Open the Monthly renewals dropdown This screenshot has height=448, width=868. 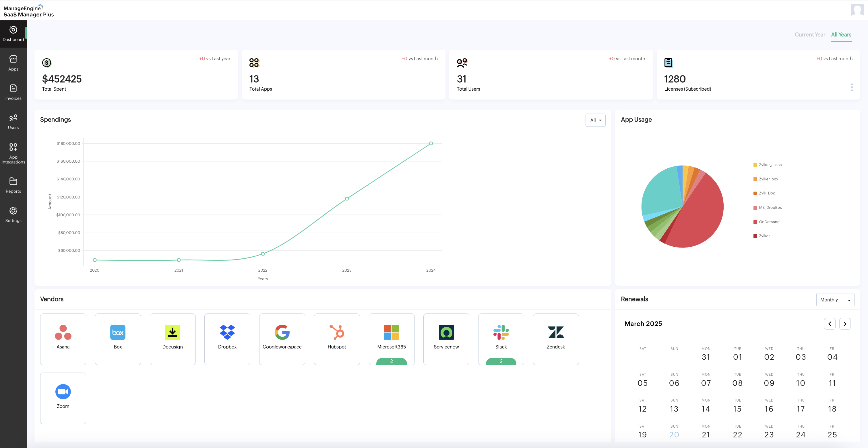pyautogui.click(x=835, y=299)
